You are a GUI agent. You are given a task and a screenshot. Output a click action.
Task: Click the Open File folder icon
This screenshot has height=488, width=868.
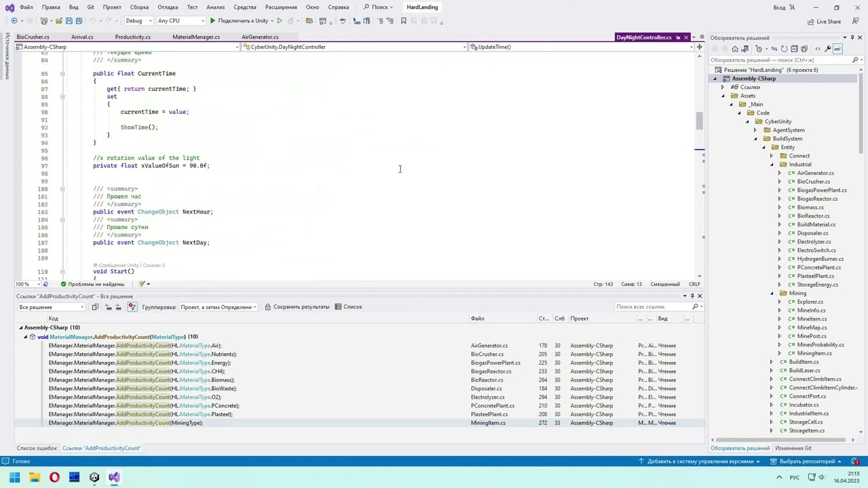(59, 21)
